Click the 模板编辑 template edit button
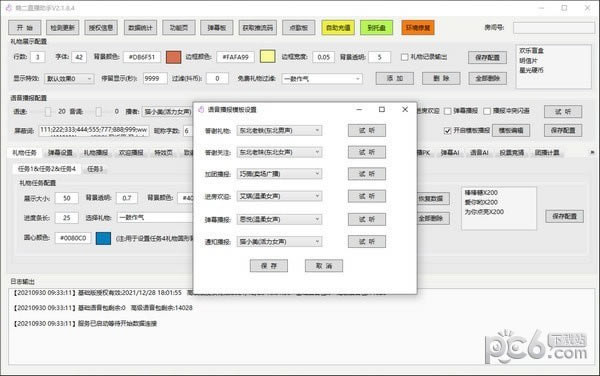 (x=511, y=130)
